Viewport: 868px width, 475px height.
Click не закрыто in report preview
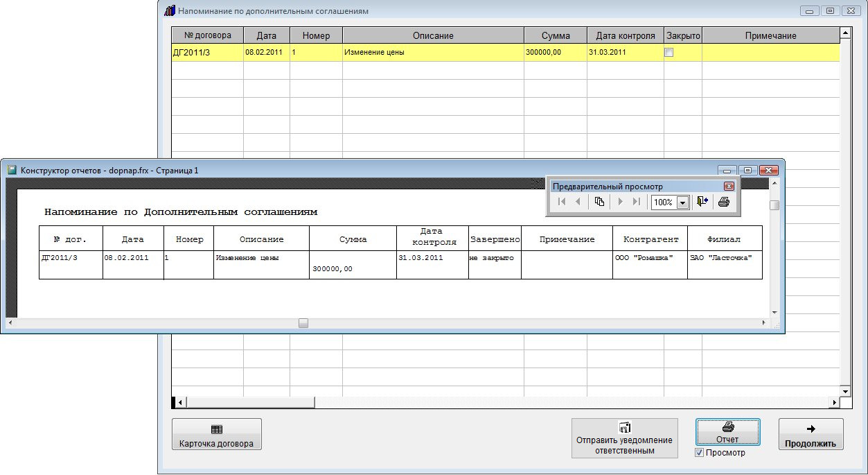click(491, 257)
